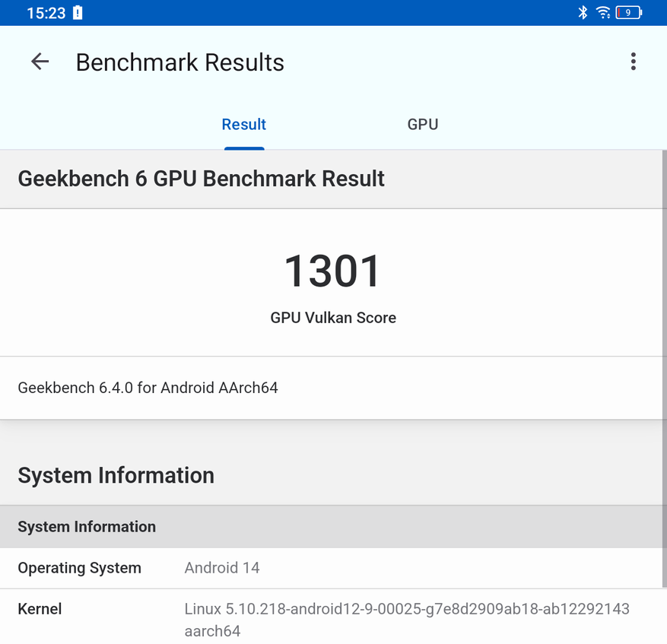Open the three-dot overflow menu
This screenshot has width=667, height=644.
[x=634, y=62]
